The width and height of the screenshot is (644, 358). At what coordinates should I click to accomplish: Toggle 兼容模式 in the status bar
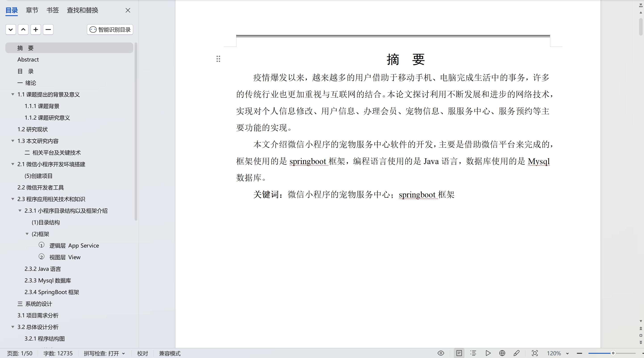coord(170,354)
